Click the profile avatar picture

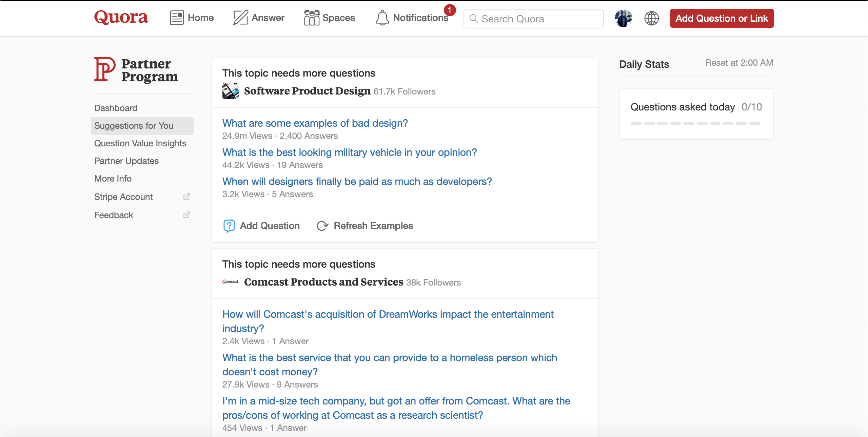[623, 18]
